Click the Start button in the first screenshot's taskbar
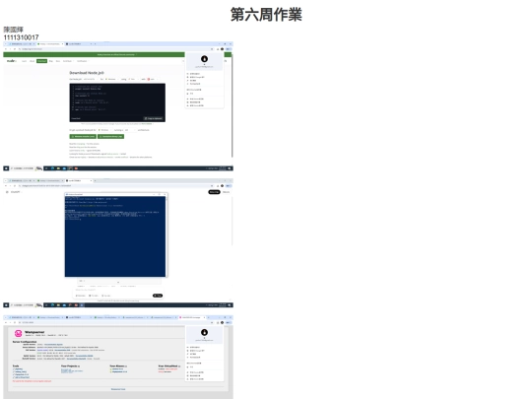 (x=6, y=168)
